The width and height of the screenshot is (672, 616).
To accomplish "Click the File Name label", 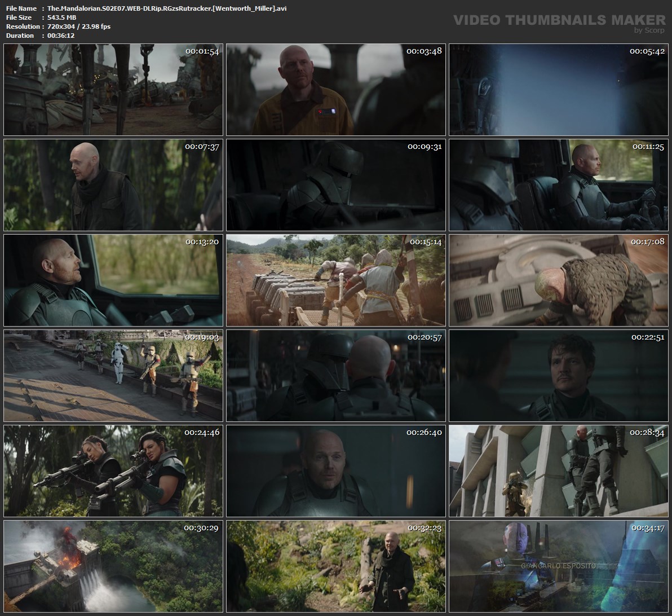I will (21, 8).
